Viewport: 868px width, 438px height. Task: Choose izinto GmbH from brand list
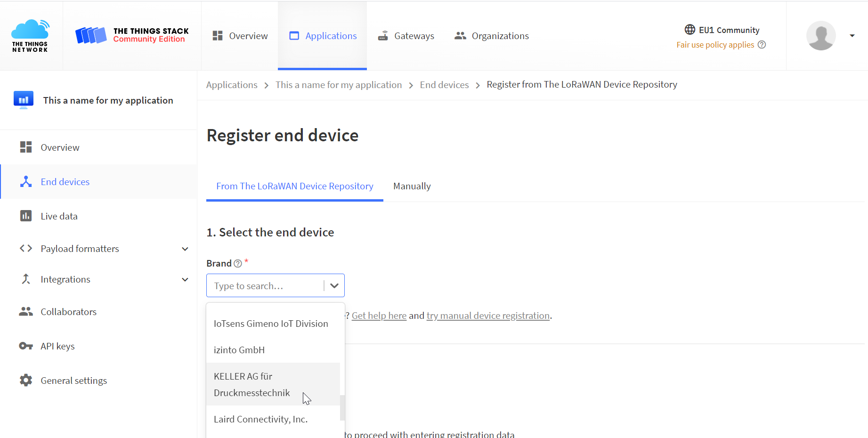[273, 350]
